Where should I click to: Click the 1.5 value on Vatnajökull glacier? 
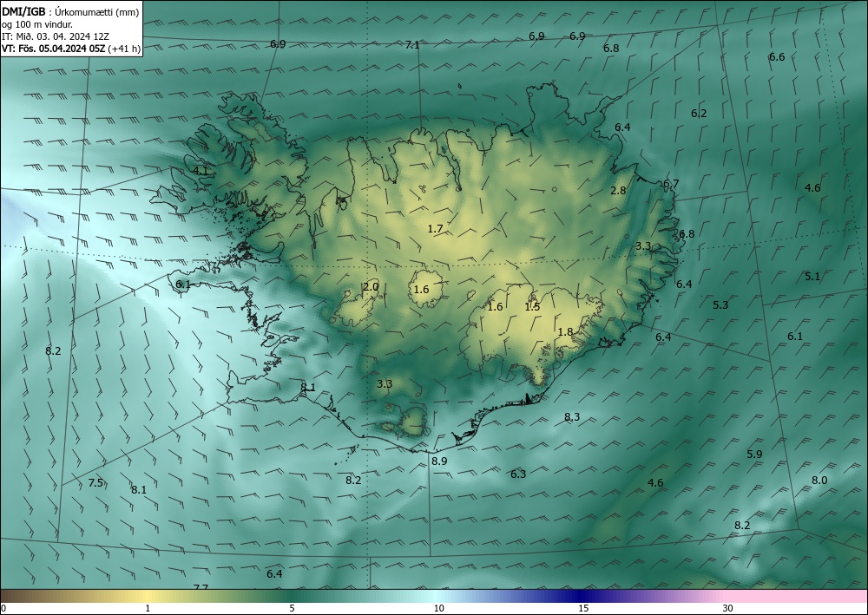click(x=533, y=306)
